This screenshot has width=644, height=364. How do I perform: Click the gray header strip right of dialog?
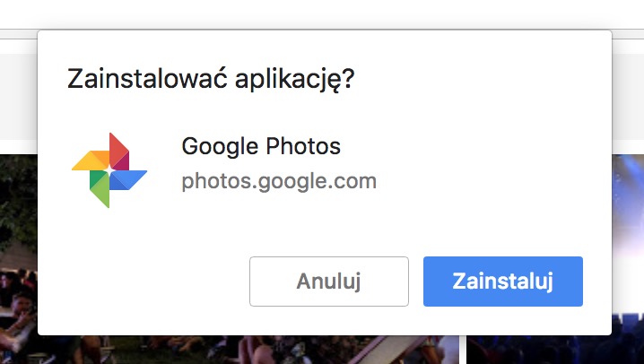point(628,97)
